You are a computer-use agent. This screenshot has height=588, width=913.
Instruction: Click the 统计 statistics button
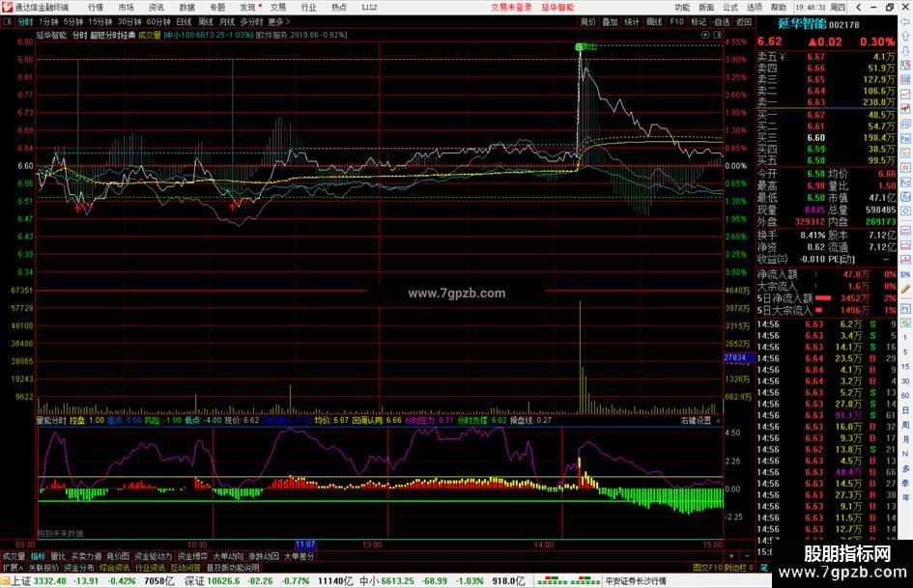point(633,21)
